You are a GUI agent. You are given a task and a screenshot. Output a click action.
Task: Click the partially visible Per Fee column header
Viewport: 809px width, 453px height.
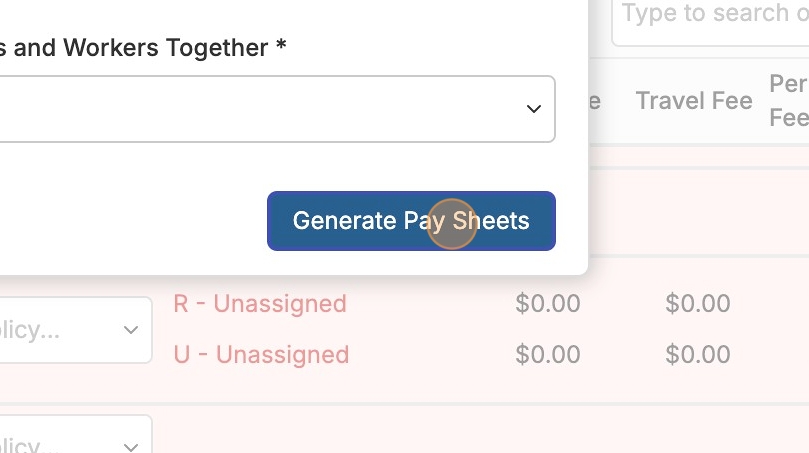coord(789,100)
